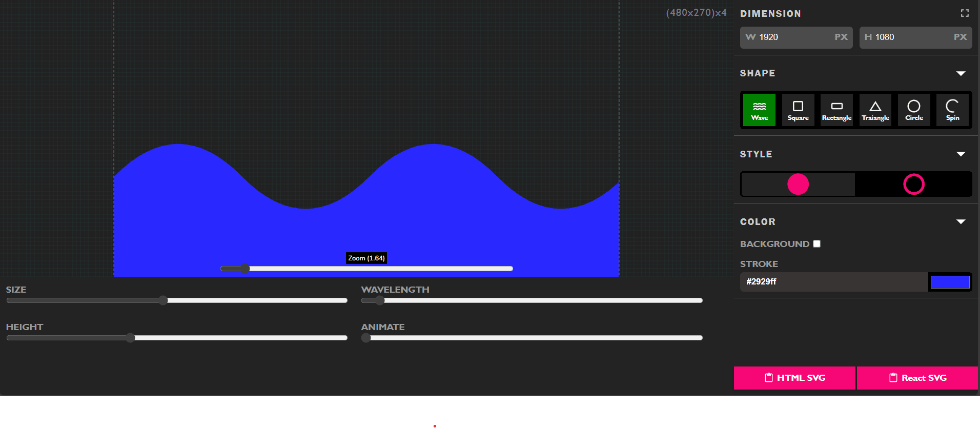Click the Height slider track
This screenshot has height=428, width=980.
[177, 338]
